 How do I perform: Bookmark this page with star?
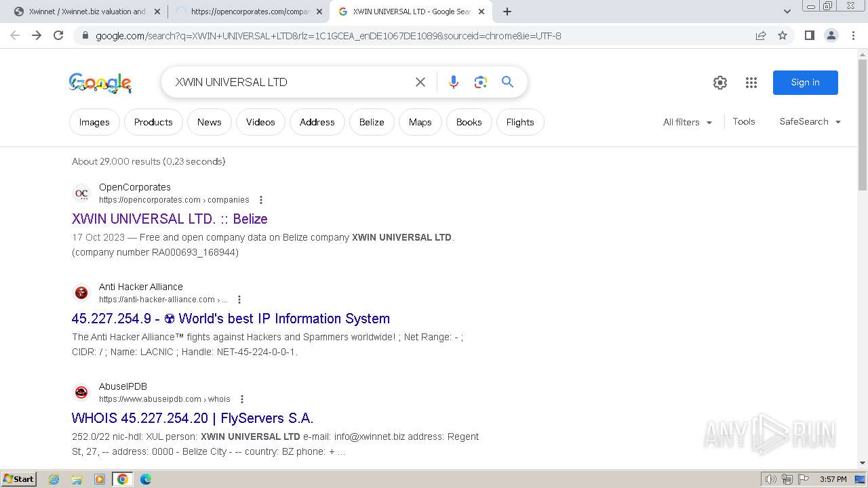(x=783, y=35)
